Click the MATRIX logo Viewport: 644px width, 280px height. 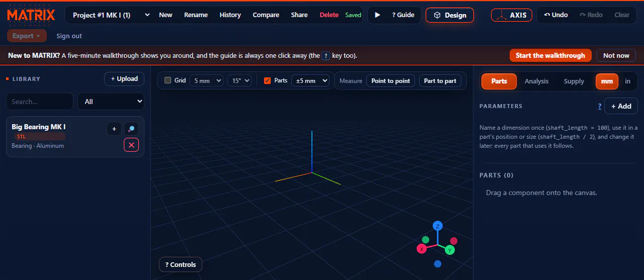(x=31, y=15)
